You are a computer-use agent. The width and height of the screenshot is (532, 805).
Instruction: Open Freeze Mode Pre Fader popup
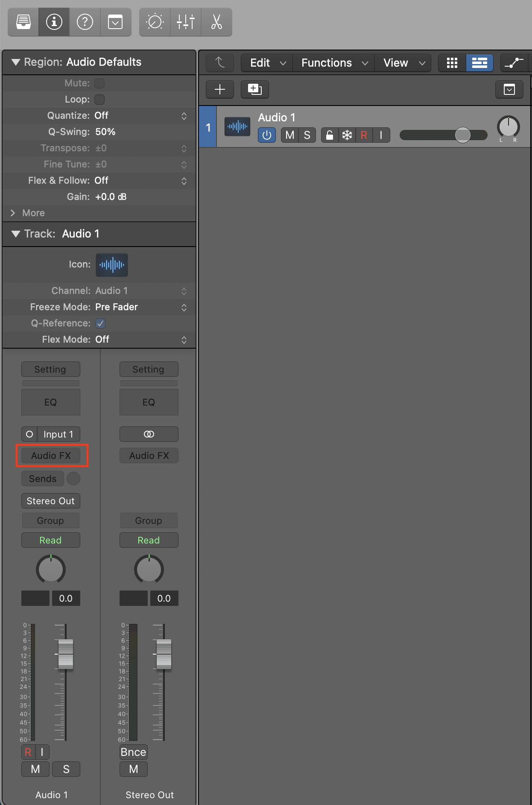[x=141, y=307]
